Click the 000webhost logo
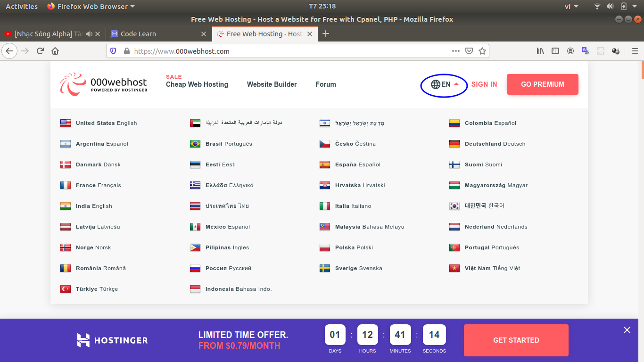Viewport: 644px width, 362px height. pyautogui.click(x=103, y=84)
